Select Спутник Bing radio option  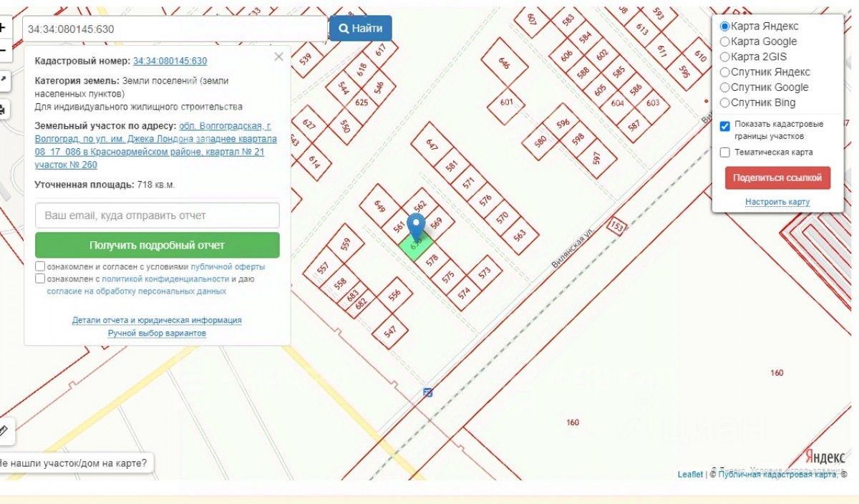[x=724, y=102]
